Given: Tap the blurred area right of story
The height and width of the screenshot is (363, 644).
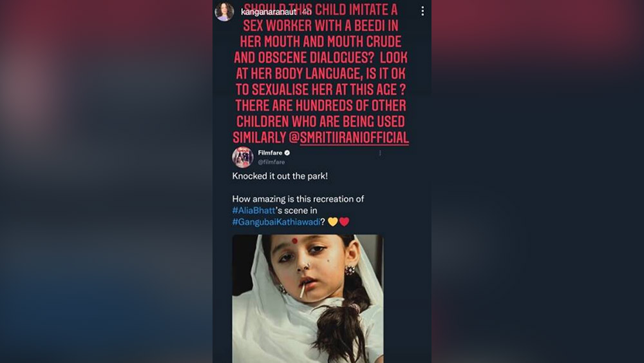Looking at the screenshot, I should coord(538,181).
